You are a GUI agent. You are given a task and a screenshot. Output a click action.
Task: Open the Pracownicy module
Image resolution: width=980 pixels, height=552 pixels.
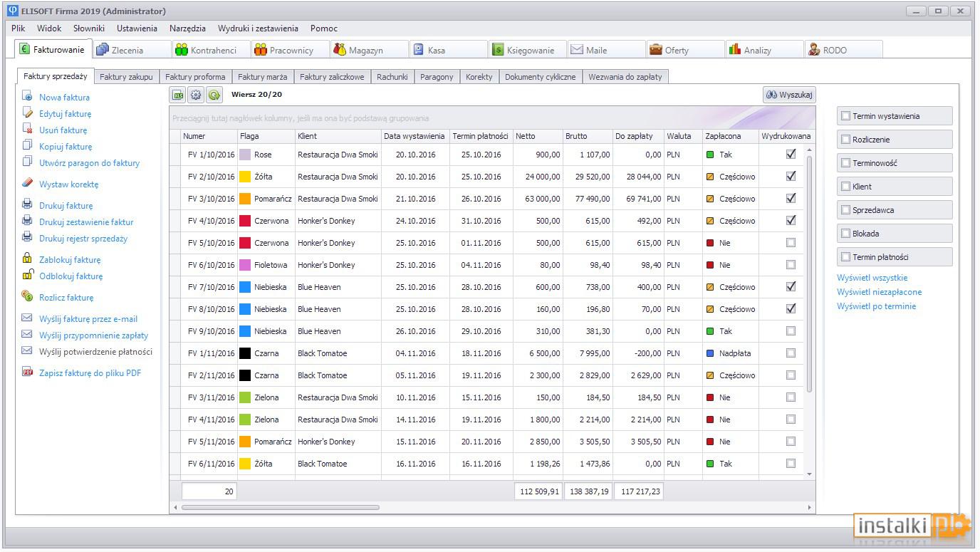pyautogui.click(x=290, y=50)
